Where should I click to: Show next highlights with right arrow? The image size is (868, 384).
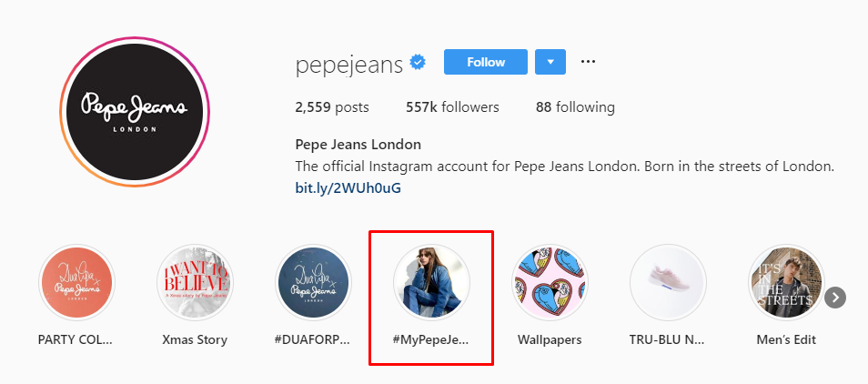(x=835, y=298)
